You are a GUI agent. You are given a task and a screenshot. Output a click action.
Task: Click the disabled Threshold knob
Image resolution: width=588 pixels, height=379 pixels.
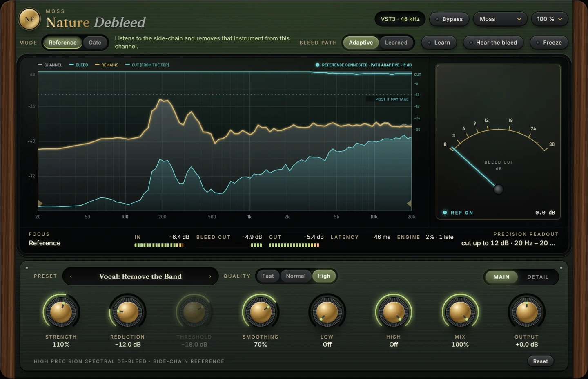[x=194, y=312]
